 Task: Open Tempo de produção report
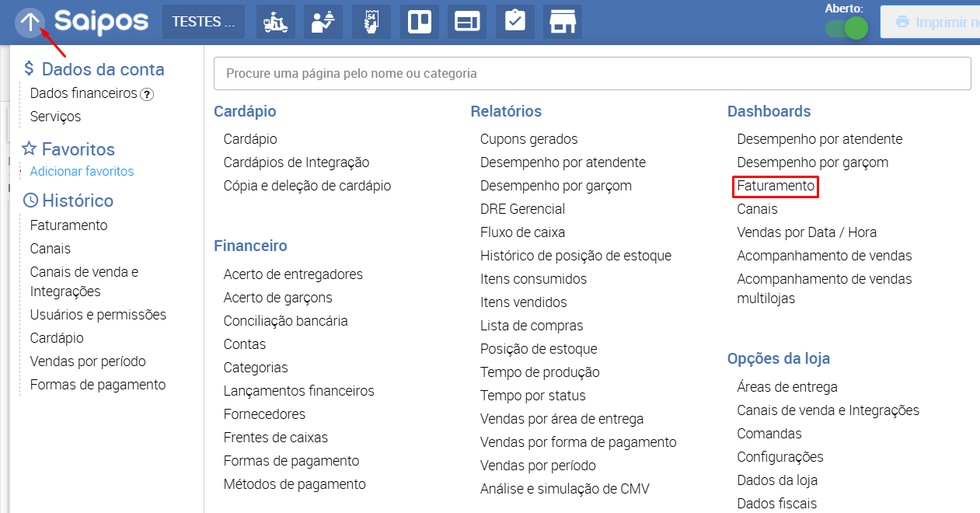[x=539, y=372]
